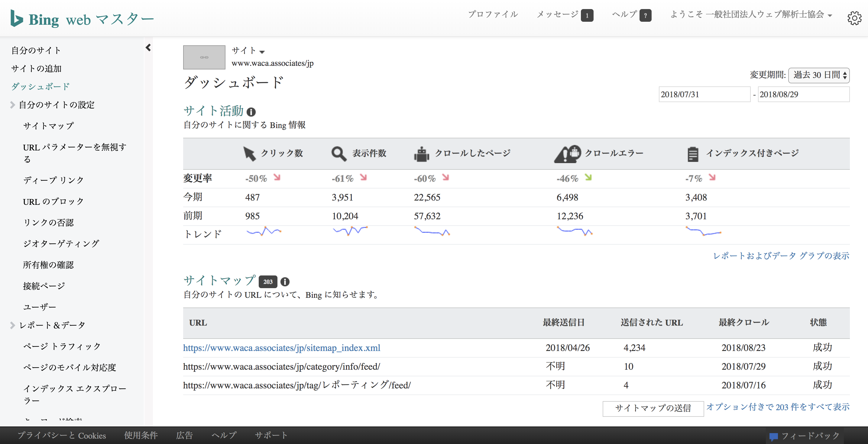The width and height of the screenshot is (868, 444).
Task: Click the end date field 2018/08/29
Action: [803, 94]
